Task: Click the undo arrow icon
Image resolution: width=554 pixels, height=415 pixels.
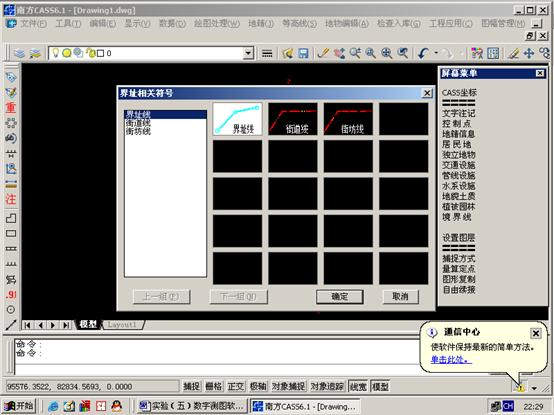Action: click(423, 53)
